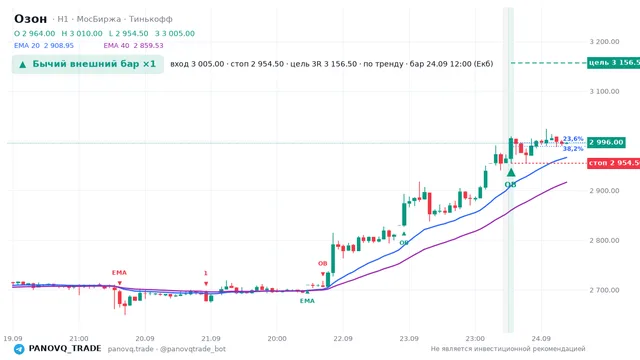The image size is (640, 360).
Task: Click the 2 900.00 price axis label
Action: click(604, 191)
